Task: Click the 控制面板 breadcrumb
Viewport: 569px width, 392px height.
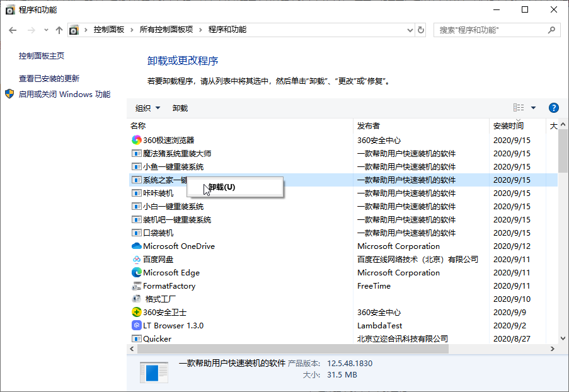Action: tap(109, 30)
